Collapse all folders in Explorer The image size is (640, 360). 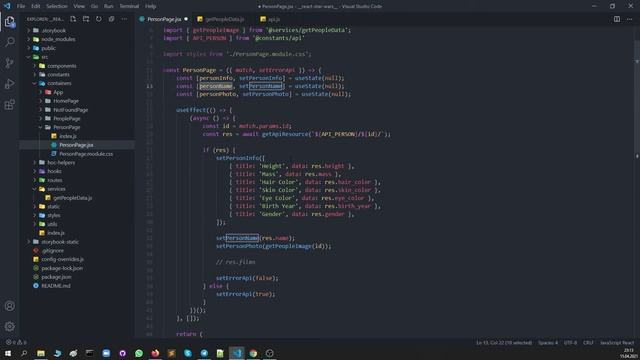coord(111,19)
